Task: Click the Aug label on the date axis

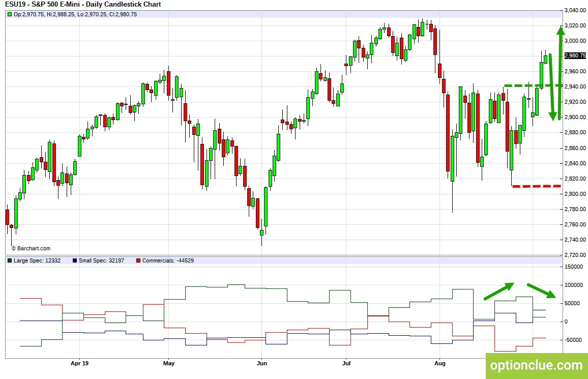Action: click(x=439, y=364)
